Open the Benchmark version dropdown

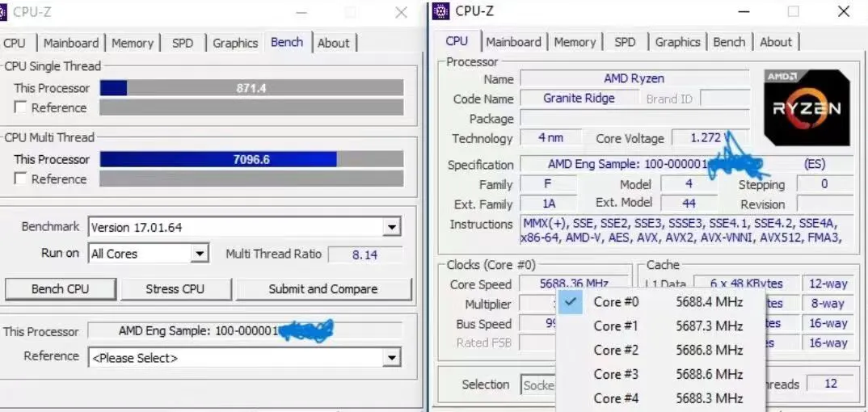392,228
